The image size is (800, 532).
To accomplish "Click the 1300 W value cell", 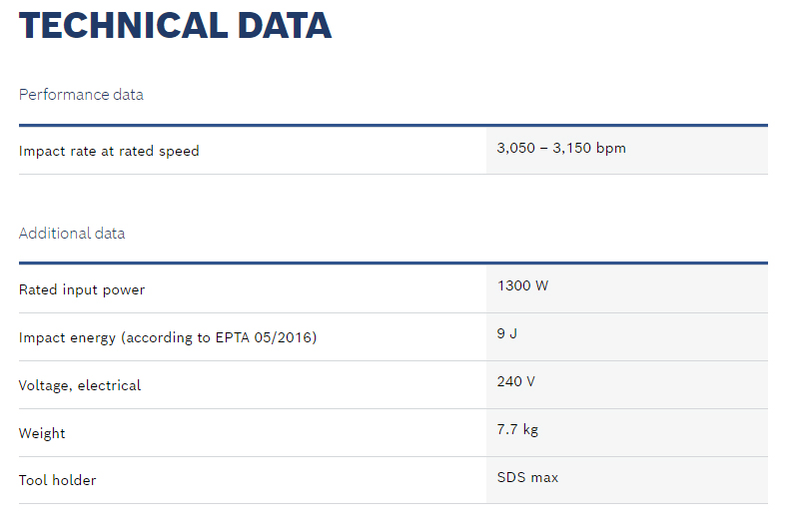I will pos(627,288).
